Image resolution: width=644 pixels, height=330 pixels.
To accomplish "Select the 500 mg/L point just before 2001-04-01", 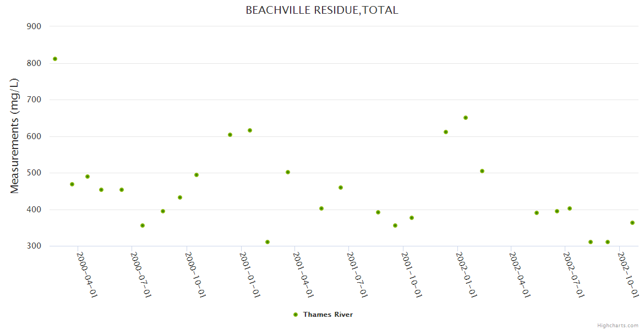I will click(288, 172).
